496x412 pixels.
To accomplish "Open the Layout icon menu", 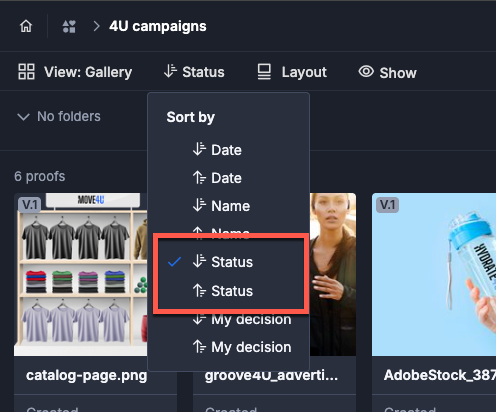I will [264, 72].
